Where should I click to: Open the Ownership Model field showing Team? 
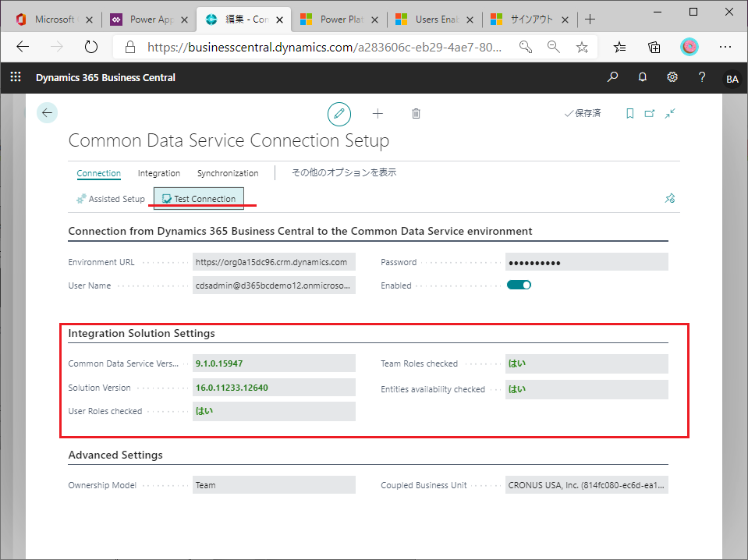[274, 484]
